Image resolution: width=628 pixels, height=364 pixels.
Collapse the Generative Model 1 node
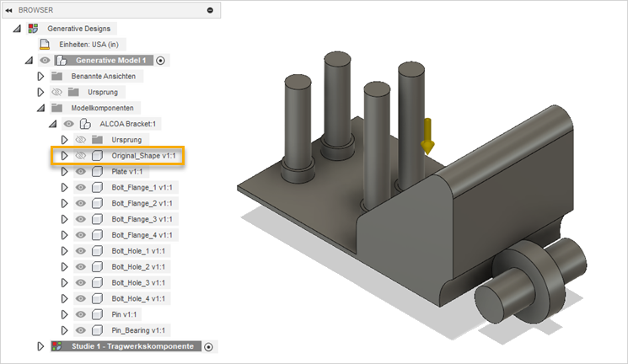(29, 61)
